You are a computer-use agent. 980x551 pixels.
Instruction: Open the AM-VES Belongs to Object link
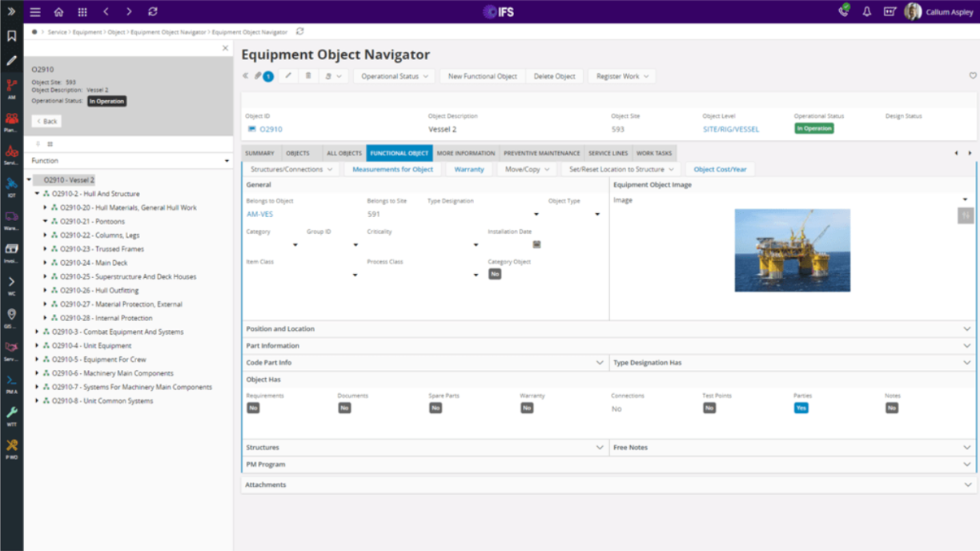pos(259,214)
